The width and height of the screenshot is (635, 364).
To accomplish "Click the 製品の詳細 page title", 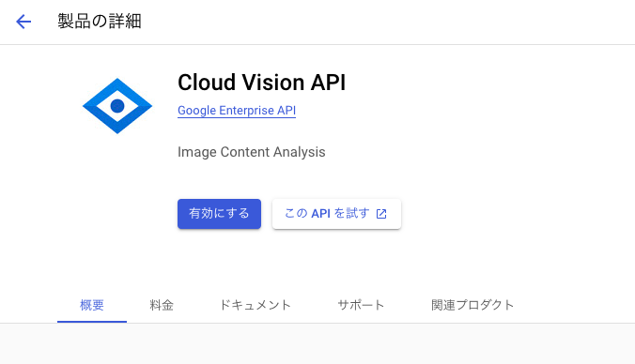I will tap(100, 22).
